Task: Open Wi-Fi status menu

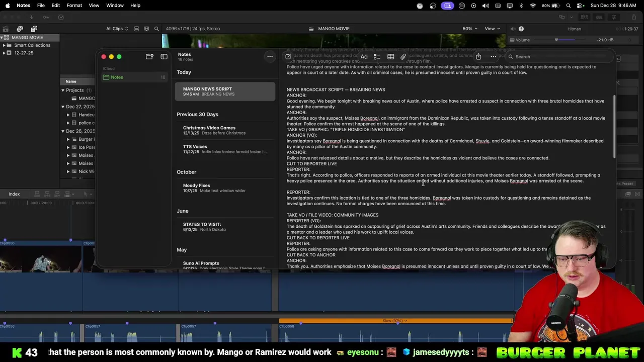Action: click(533, 6)
